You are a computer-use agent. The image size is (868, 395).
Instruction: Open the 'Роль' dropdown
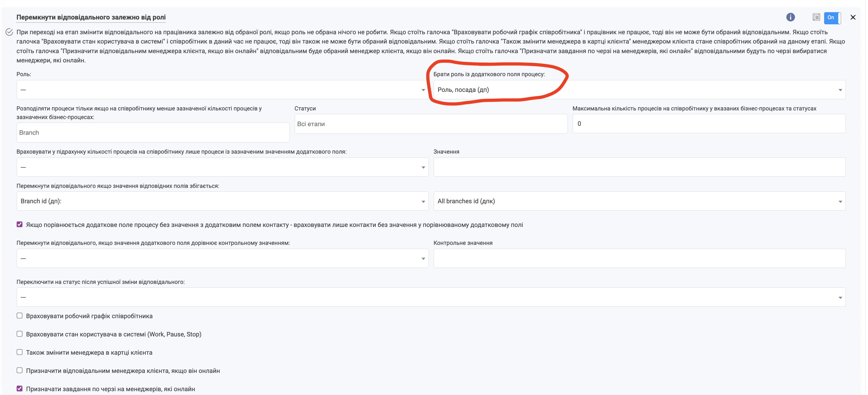pos(222,90)
